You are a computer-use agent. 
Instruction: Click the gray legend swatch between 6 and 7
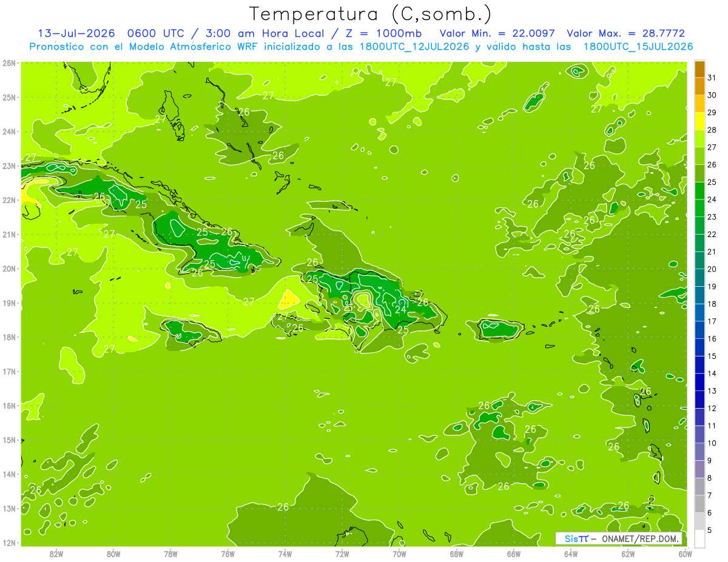pos(699,504)
